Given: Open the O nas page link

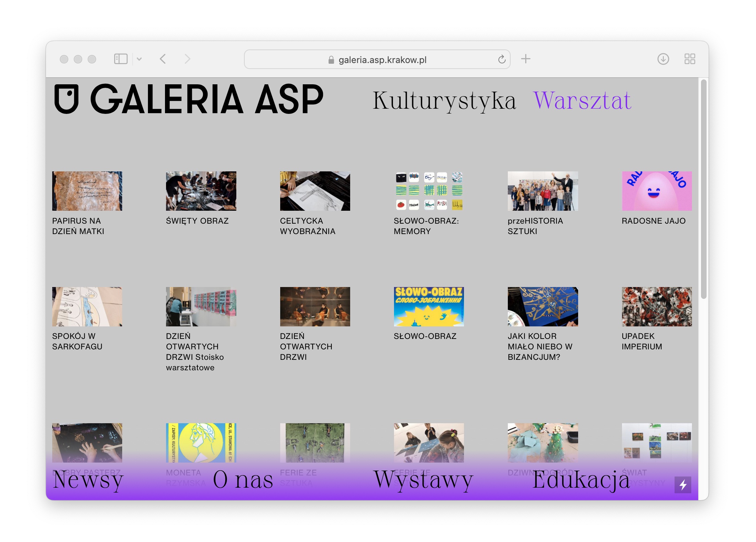Looking at the screenshot, I should (x=243, y=480).
